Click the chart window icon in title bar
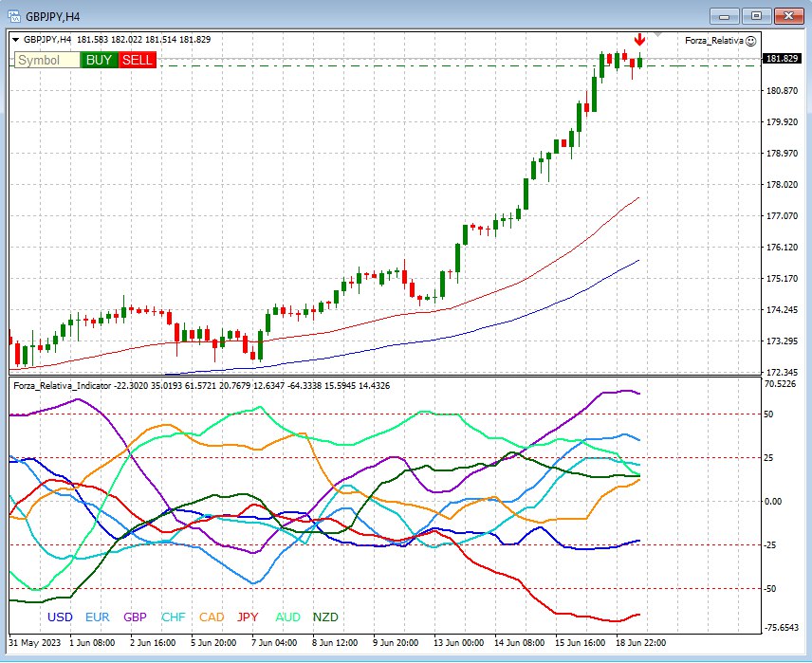The height and width of the screenshot is (663, 812). (14, 16)
